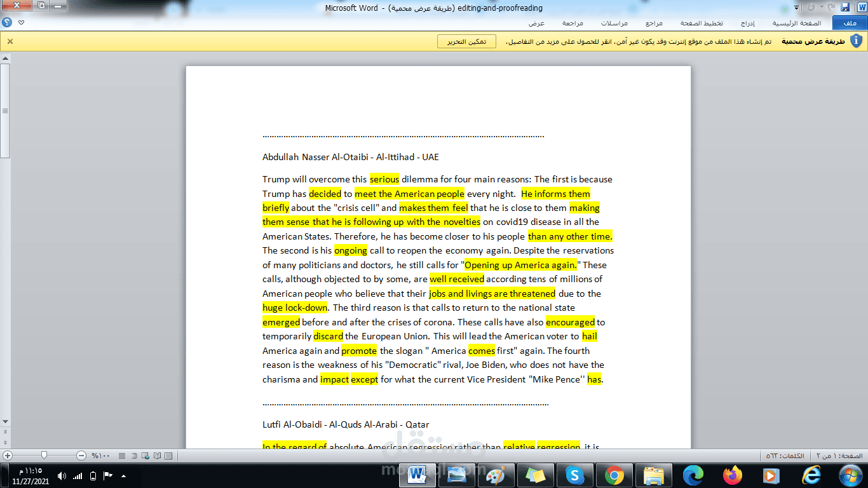Open File Explorer from the taskbar
This screenshot has width=868, height=488.
653,475
